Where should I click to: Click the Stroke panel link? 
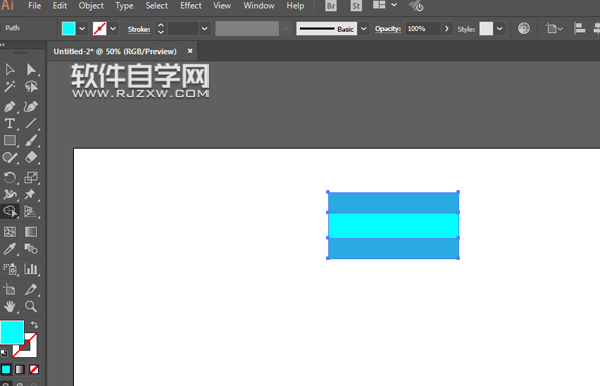(x=139, y=29)
